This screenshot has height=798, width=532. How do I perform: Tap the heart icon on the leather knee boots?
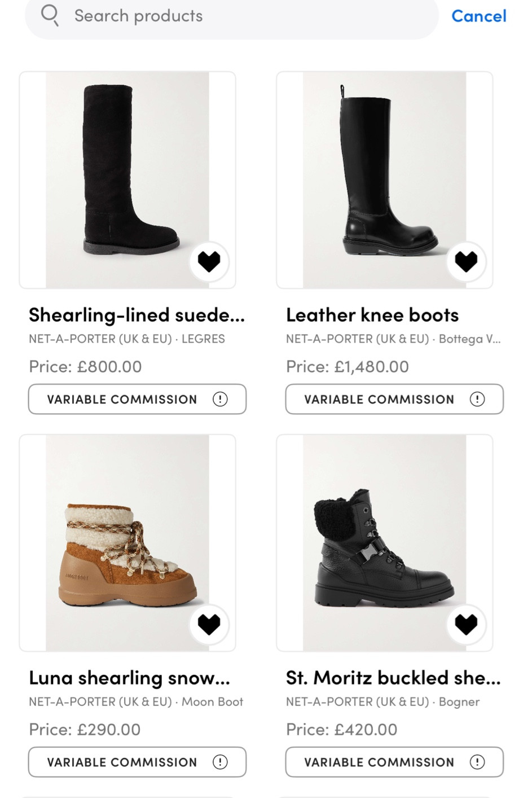466,261
